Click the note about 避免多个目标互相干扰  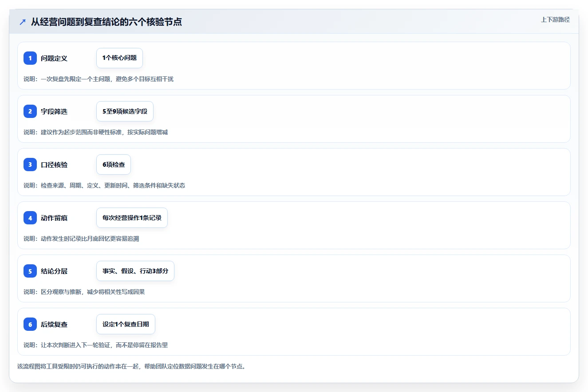click(99, 79)
